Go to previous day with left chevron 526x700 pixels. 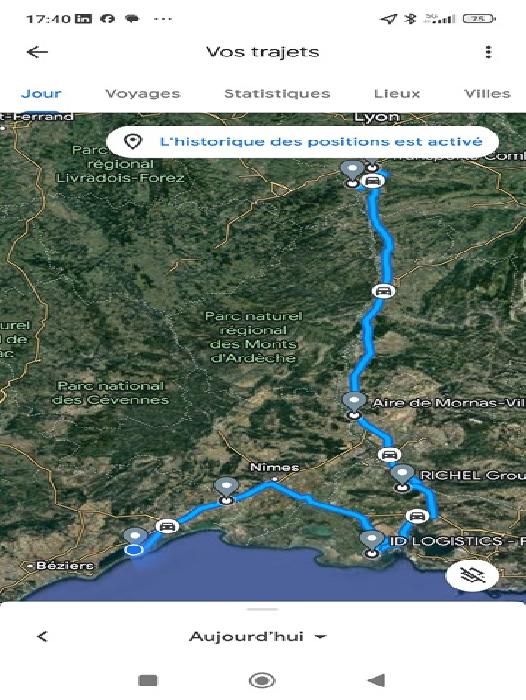coord(42,636)
